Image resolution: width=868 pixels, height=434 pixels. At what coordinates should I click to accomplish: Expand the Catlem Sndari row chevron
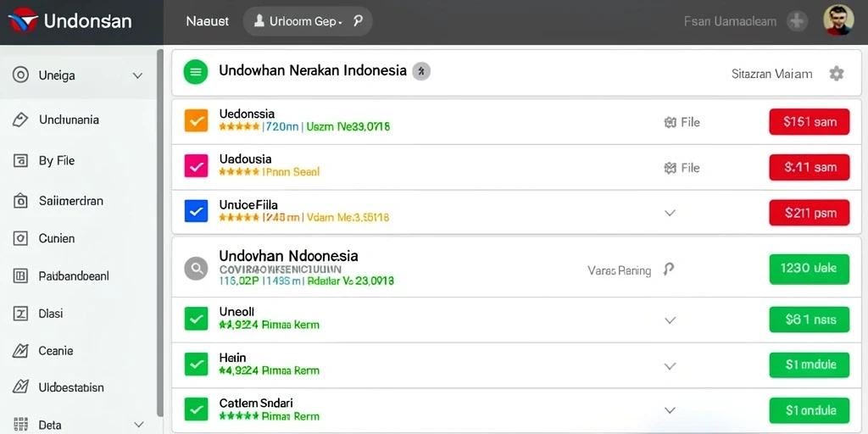(670, 410)
